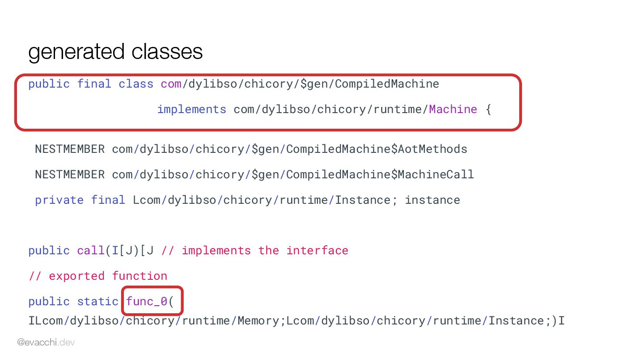Click the 'call' method name
This screenshot has width=644, height=362.
click(91, 251)
